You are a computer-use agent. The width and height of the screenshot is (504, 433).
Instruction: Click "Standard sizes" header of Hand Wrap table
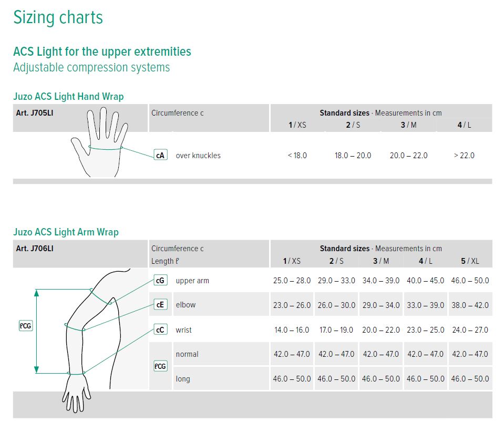[345, 113]
